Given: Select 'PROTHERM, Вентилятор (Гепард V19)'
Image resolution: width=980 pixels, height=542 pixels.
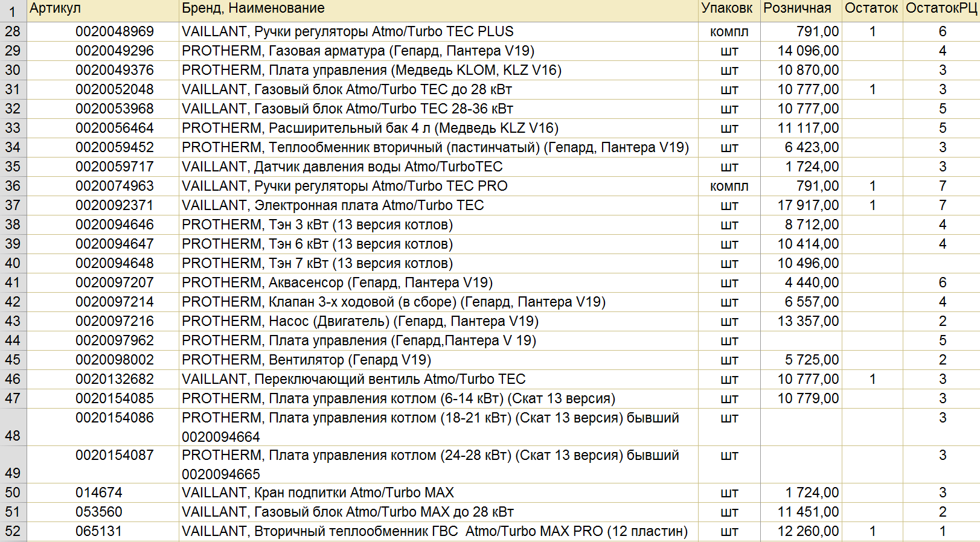Looking at the screenshot, I should (438, 360).
